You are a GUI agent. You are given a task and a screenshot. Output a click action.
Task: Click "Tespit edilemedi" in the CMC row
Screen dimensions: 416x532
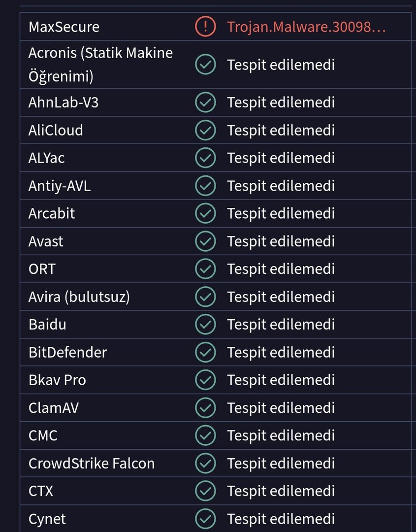coord(281,436)
